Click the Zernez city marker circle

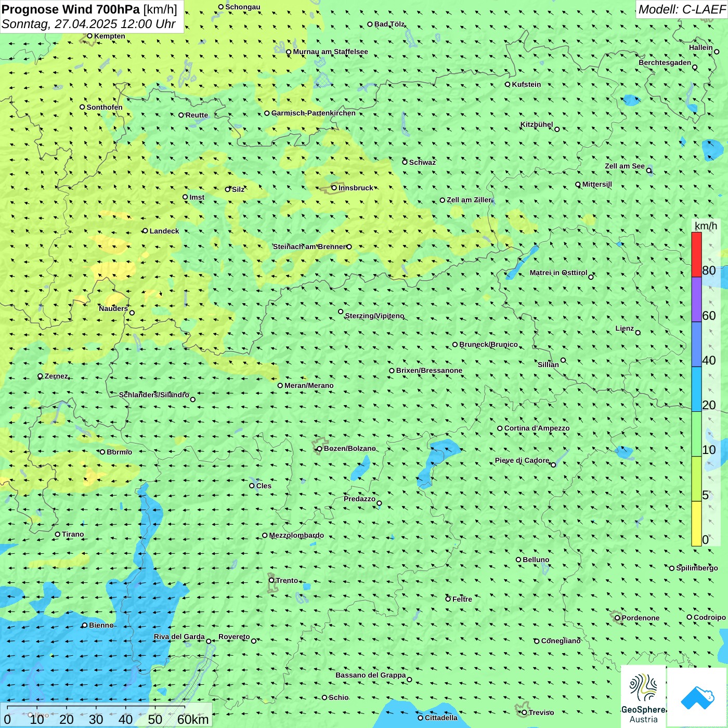pos(40,376)
